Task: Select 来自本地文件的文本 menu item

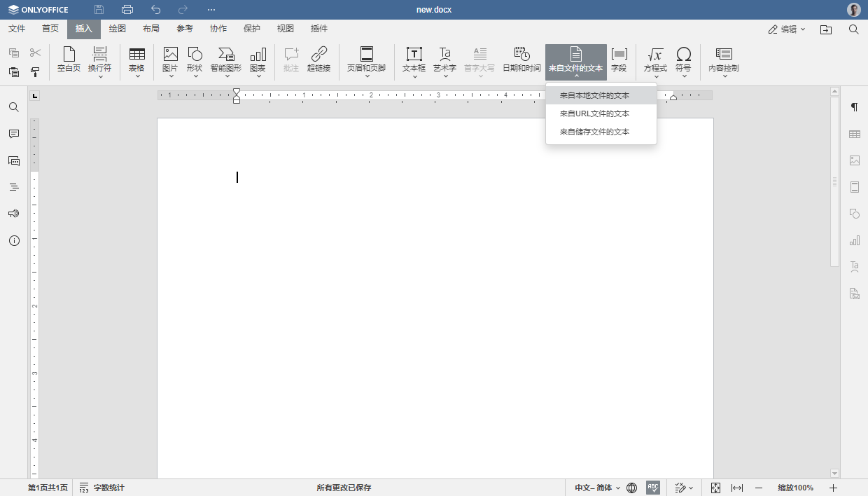Action: (601, 95)
